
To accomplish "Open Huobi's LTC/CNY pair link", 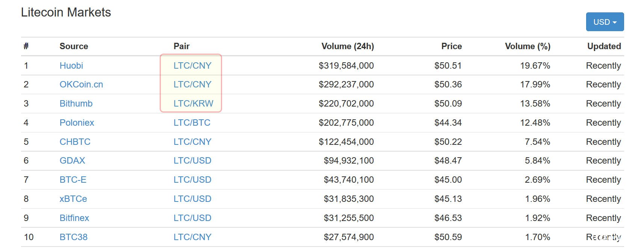I will (x=192, y=66).
